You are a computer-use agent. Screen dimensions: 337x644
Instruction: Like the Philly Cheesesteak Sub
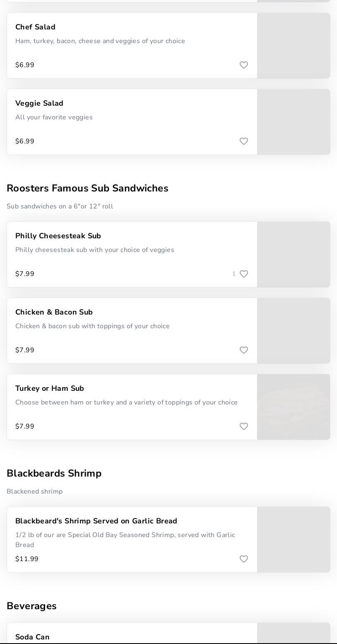pos(244,274)
